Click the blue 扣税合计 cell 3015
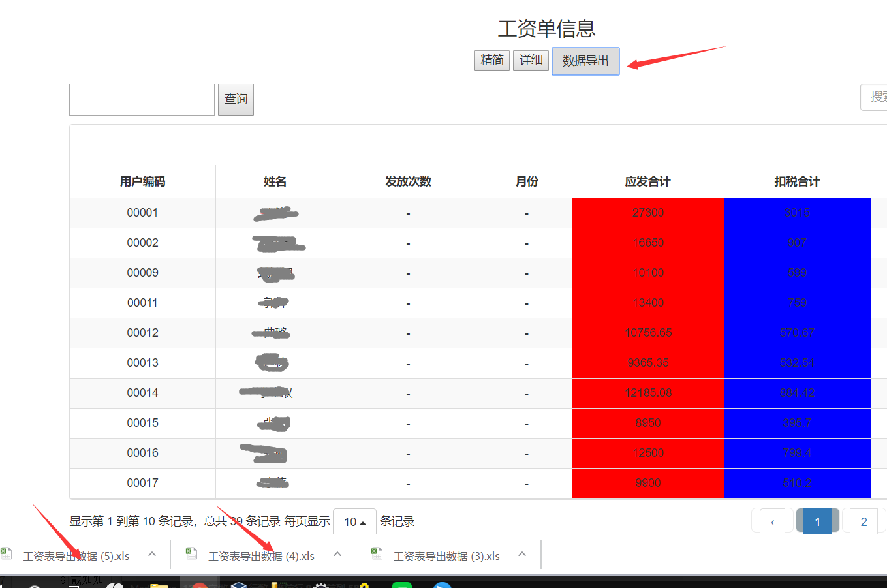This screenshot has height=588, width=887. [x=798, y=213]
